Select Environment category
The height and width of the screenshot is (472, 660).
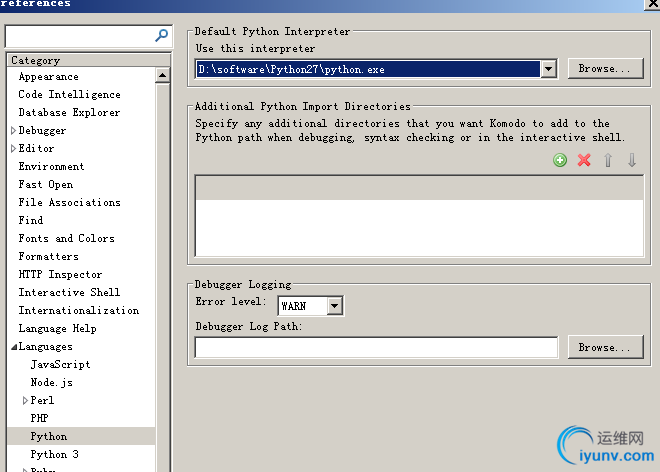(x=51, y=166)
